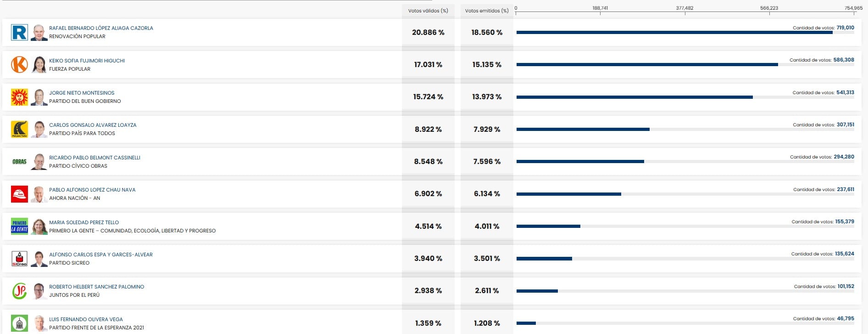The width and height of the screenshot is (868, 334).
Task: Click Pablo Alfonso Lopez Chau Nava's name
Action: pyautogui.click(x=92, y=190)
